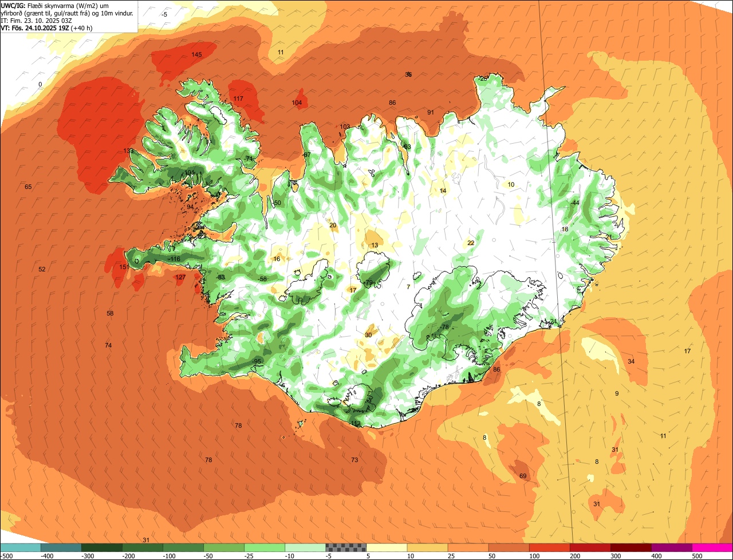The image size is (733, 560).
Task: Click the map value 20
Action: coord(333,226)
